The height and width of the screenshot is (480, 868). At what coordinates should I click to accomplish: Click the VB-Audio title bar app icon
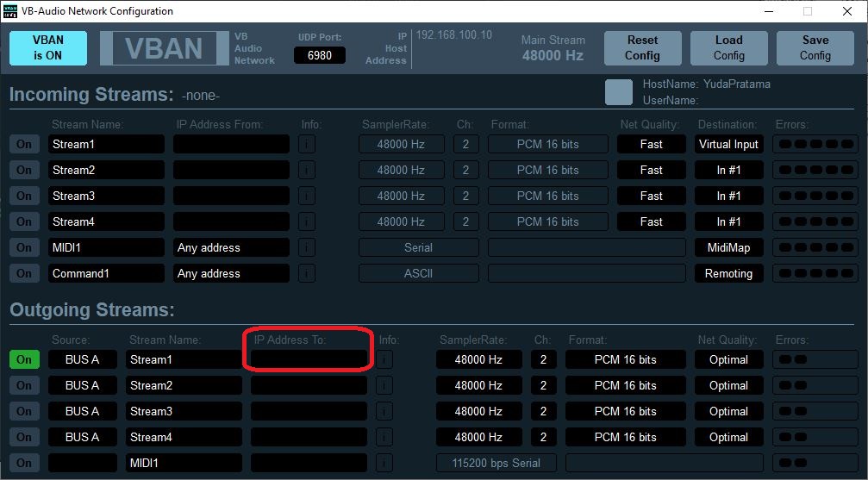coord(10,11)
